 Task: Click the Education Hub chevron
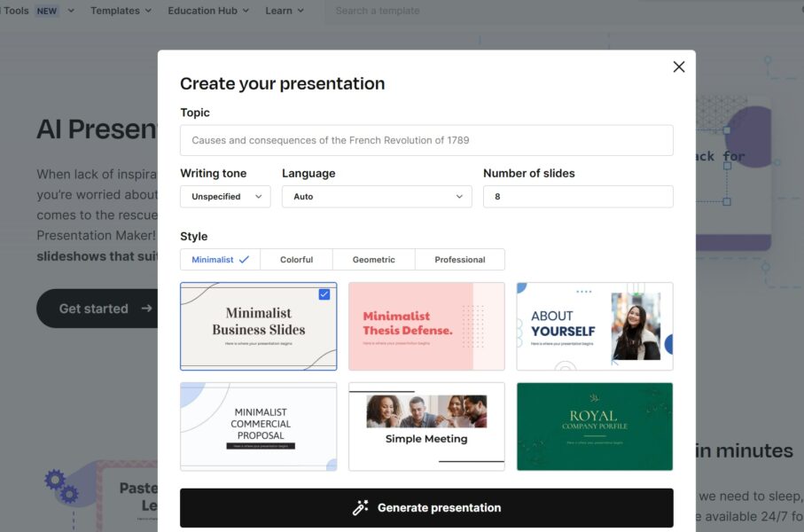[x=246, y=11]
